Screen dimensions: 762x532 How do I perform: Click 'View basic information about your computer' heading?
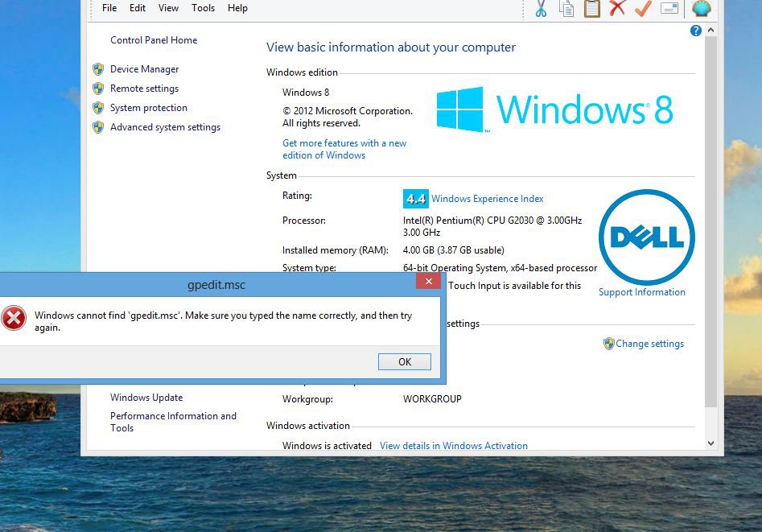pos(391,47)
